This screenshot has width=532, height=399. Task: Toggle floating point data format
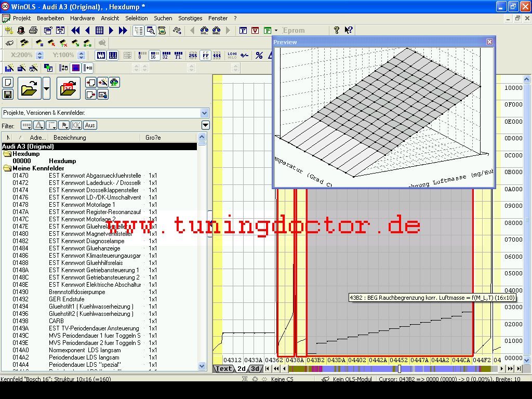[x=178, y=55]
